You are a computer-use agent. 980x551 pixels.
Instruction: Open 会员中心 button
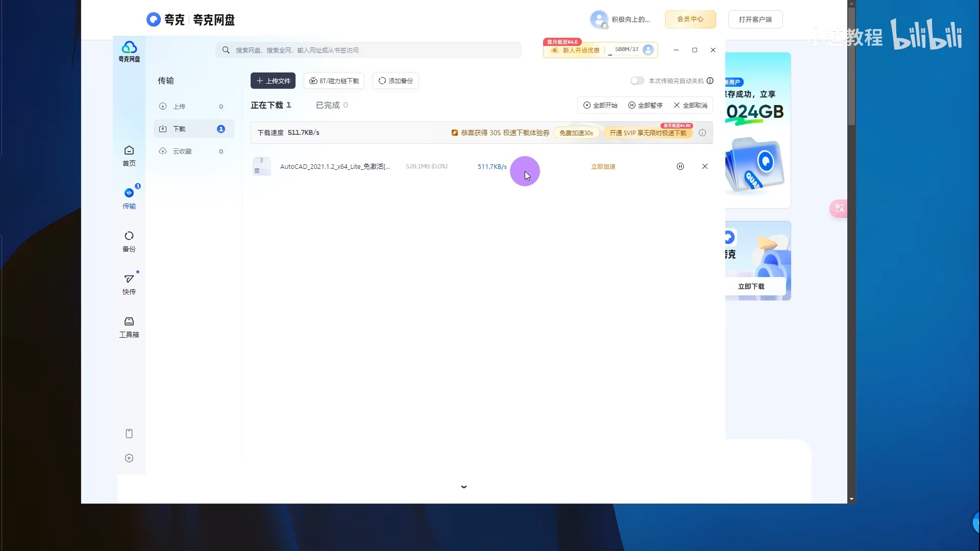pyautogui.click(x=690, y=19)
